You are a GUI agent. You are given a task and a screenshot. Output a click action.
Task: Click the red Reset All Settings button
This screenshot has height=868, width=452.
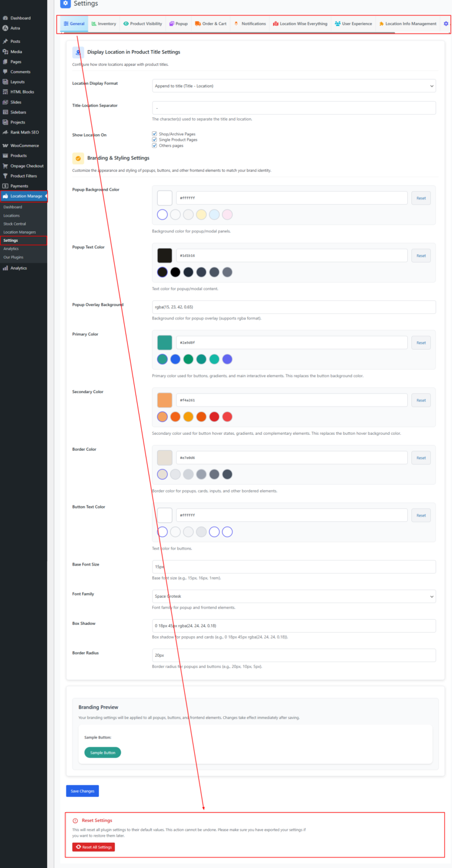click(x=94, y=847)
